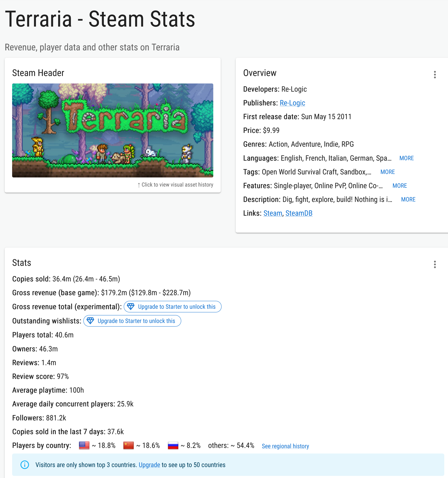The width and height of the screenshot is (448, 478).
Task: Click Upgrade to Starter for Outstanding wishlists
Action: pyautogui.click(x=132, y=321)
